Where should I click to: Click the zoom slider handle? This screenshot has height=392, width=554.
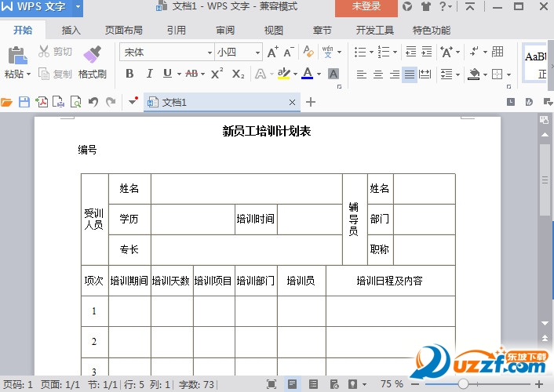(x=463, y=384)
